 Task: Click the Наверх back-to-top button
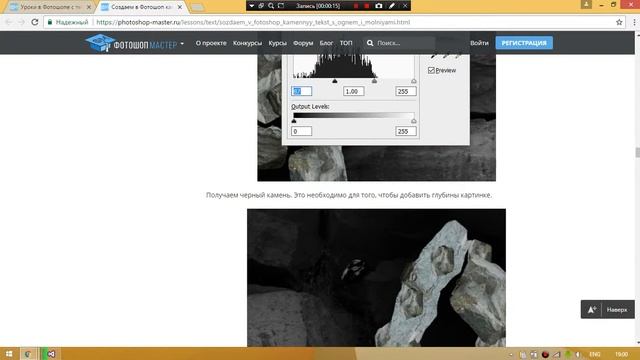(608, 309)
